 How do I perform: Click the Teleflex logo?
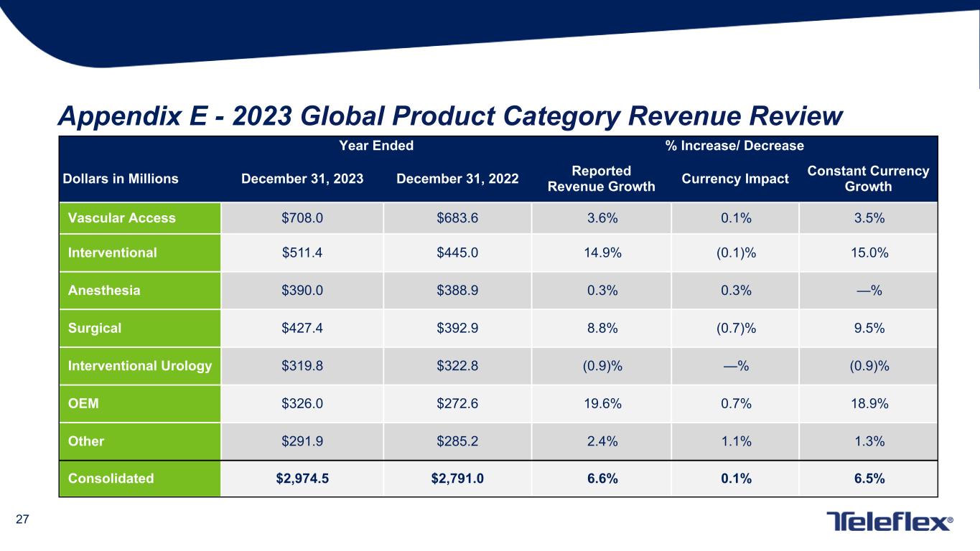890,522
